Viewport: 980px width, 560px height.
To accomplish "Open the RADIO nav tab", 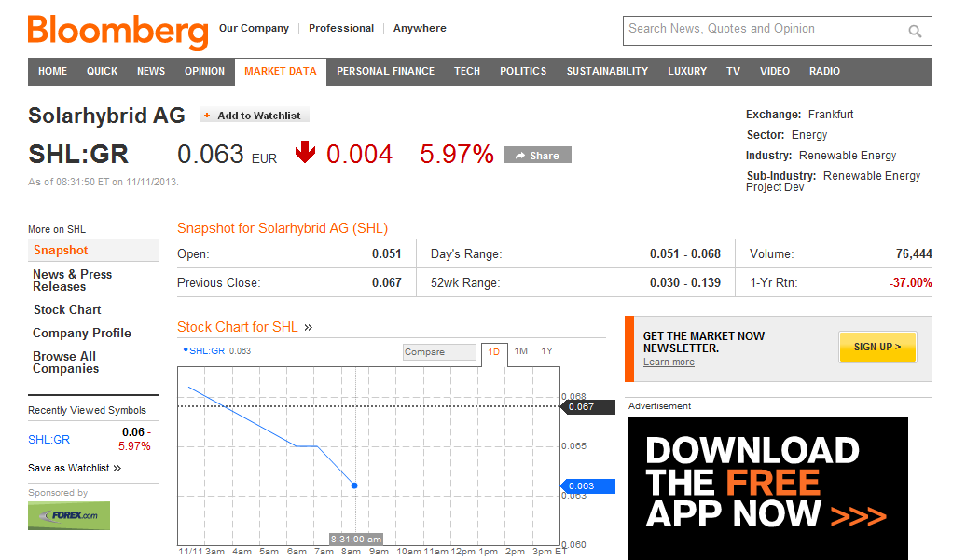I will tap(824, 71).
